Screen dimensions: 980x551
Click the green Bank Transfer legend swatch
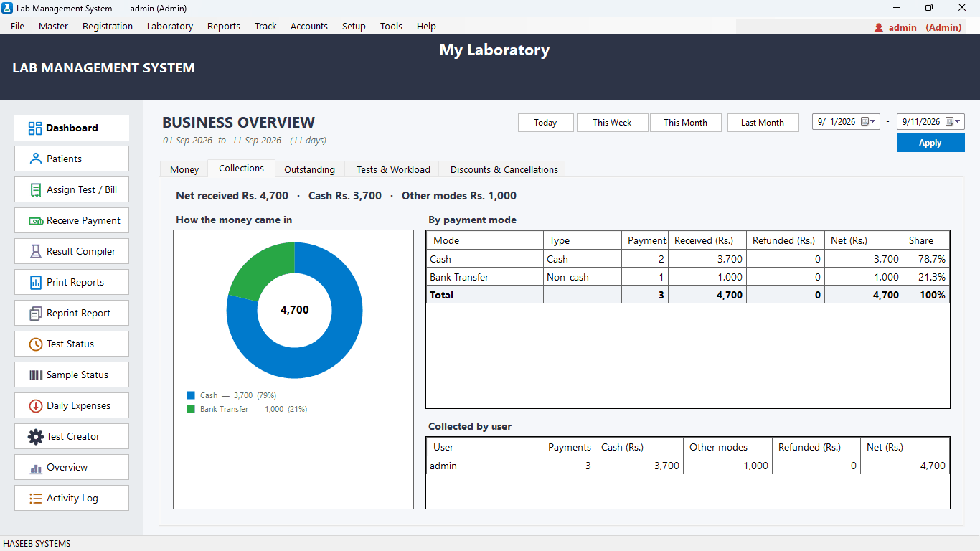[191, 409]
